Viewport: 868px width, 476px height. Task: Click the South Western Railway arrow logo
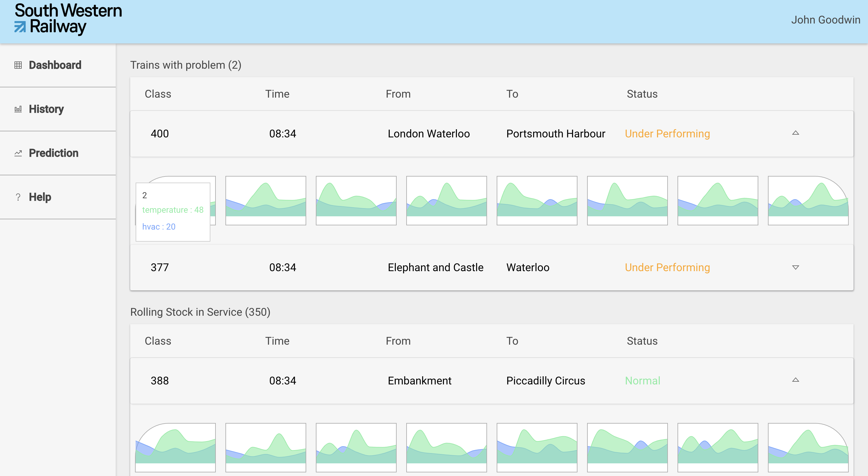(20, 27)
